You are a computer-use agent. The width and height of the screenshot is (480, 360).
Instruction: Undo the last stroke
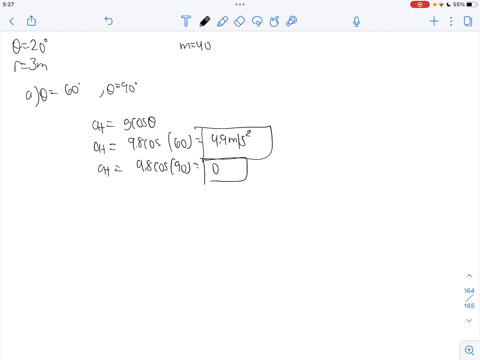pos(109,21)
